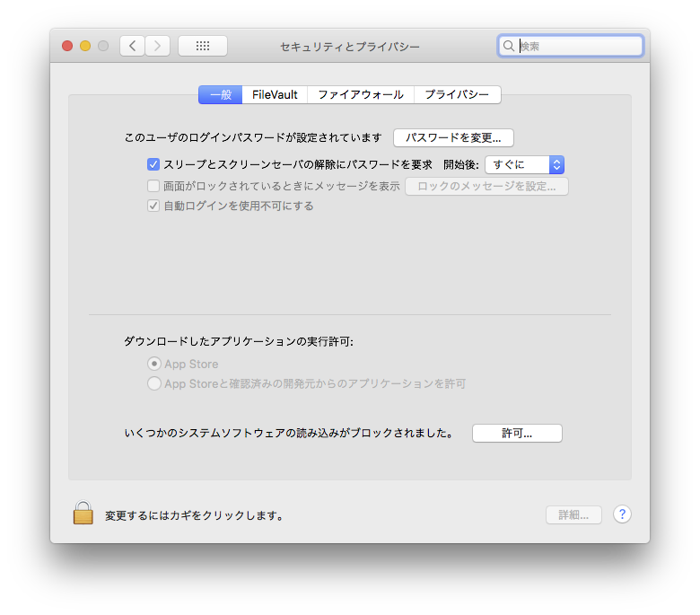Click the パスワードを変更... button
The image size is (700, 615).
pos(453,137)
